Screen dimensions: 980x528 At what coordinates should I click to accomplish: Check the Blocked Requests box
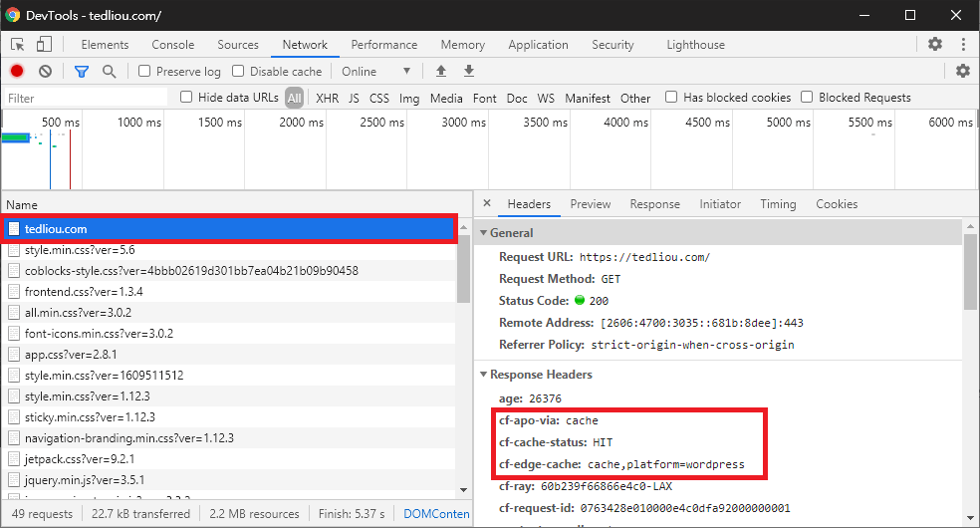coord(807,97)
